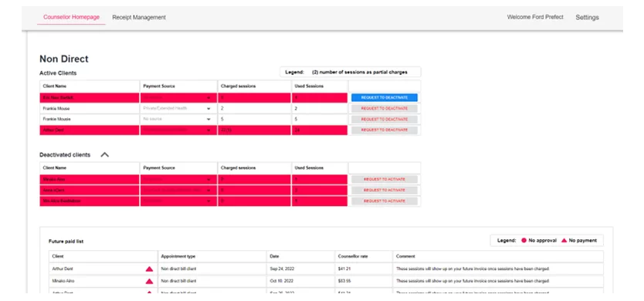Click the No approval circle in legend

tap(524, 240)
